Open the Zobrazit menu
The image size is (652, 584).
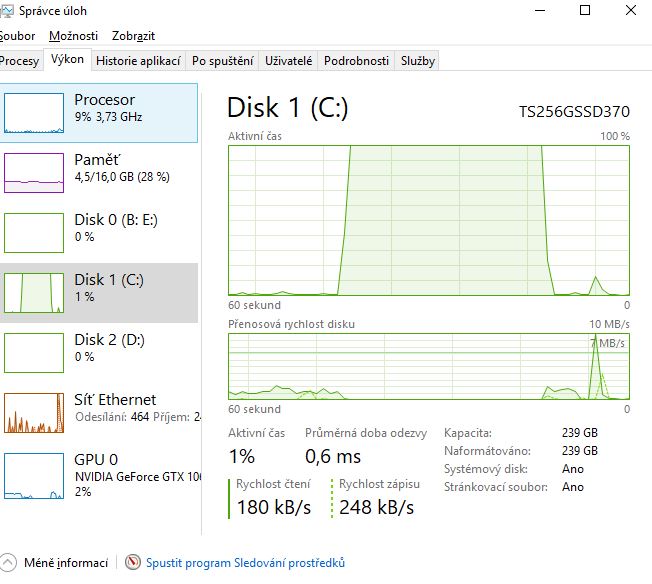tap(133, 36)
